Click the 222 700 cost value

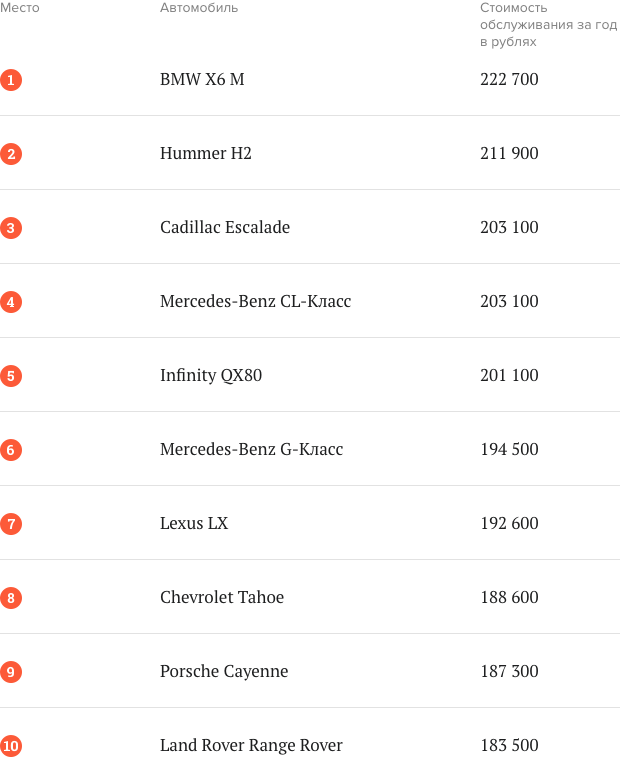point(509,79)
